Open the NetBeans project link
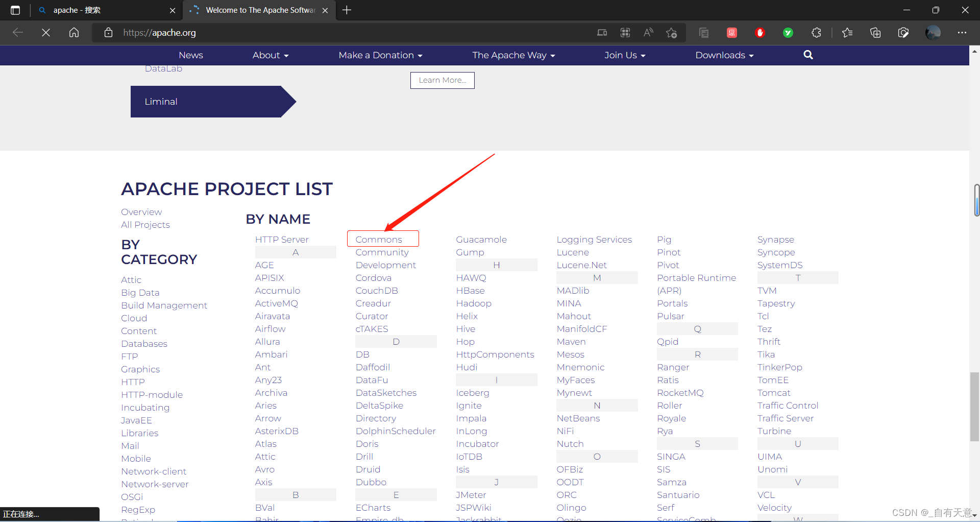 point(578,418)
